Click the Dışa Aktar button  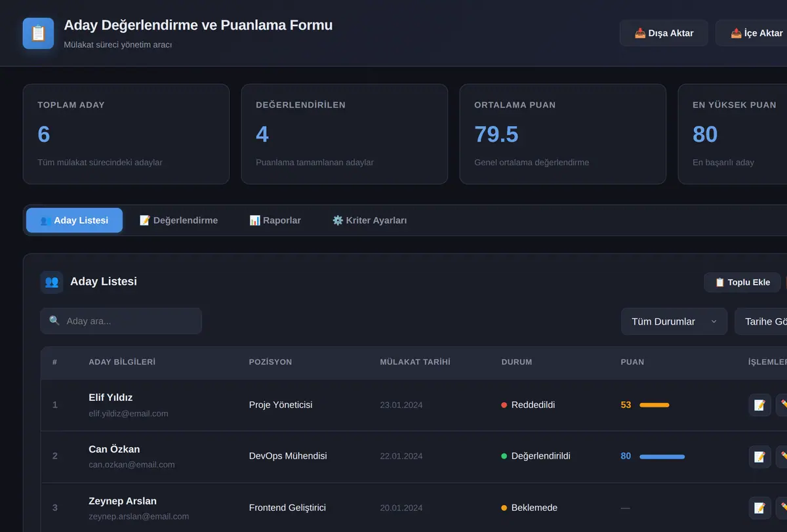(664, 33)
